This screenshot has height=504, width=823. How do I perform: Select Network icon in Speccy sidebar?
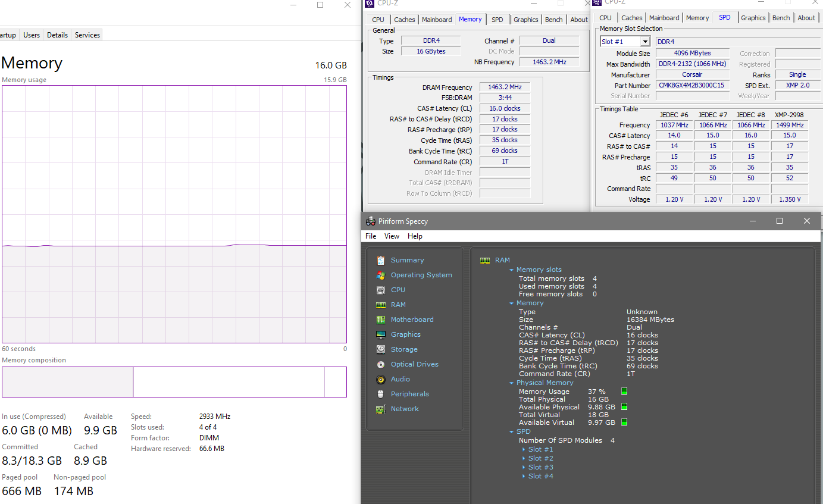[381, 409]
